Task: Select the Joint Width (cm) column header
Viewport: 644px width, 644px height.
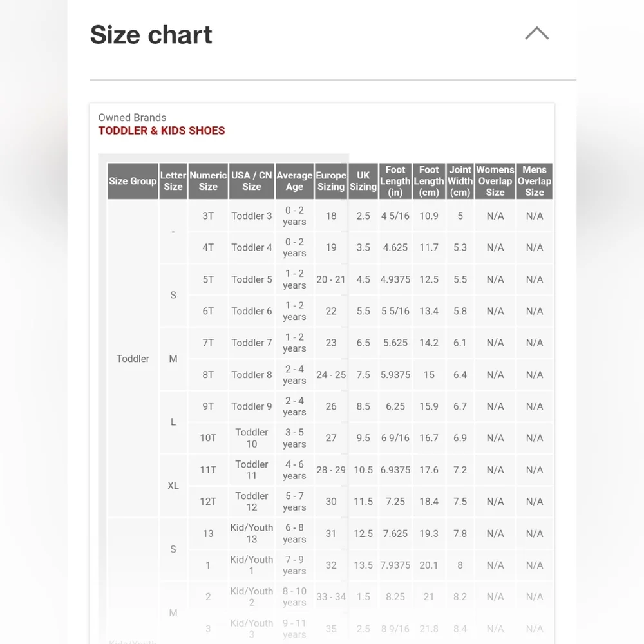Action: click(460, 181)
